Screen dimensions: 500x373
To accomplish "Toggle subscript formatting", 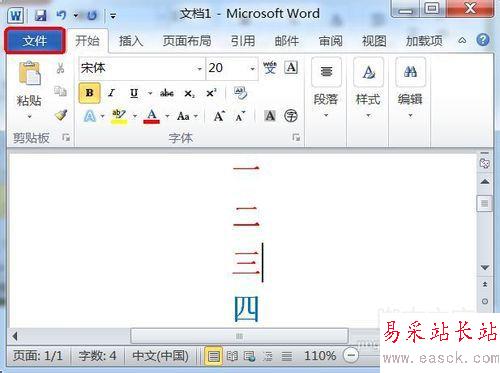I will [x=189, y=93].
